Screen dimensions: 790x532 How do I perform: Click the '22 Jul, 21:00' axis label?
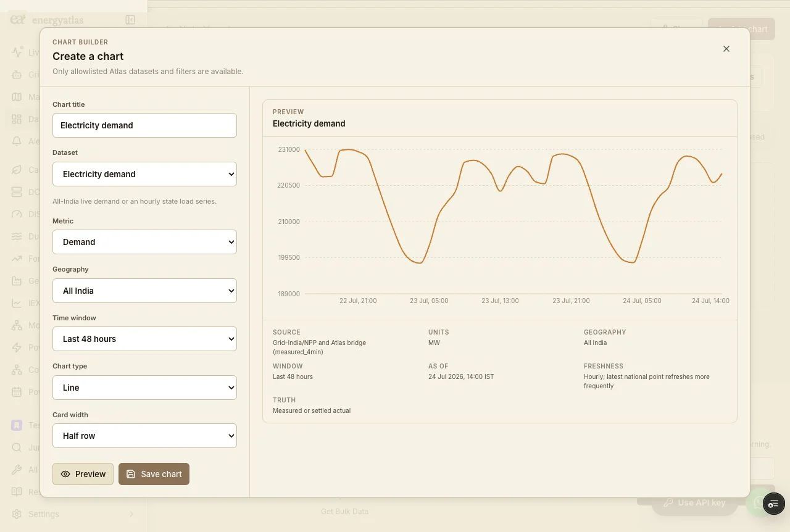click(358, 301)
